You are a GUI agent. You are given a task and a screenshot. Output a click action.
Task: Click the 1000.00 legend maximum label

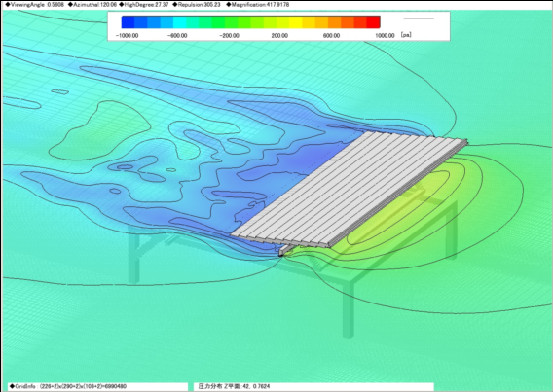385,36
